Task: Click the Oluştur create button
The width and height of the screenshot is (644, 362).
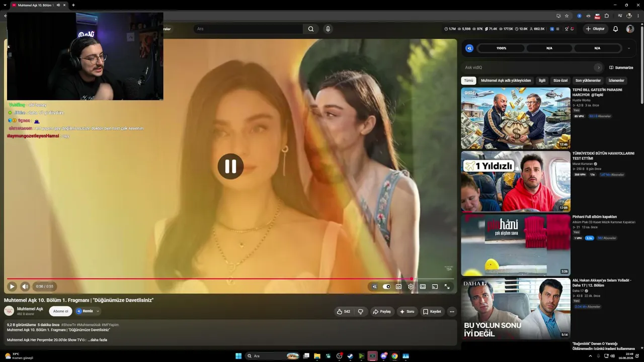Action: [595, 29]
